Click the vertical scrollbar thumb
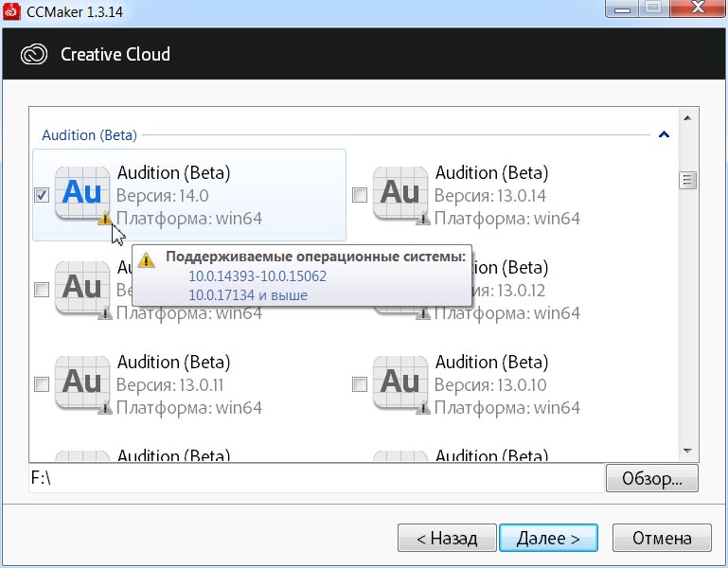 pos(687,180)
